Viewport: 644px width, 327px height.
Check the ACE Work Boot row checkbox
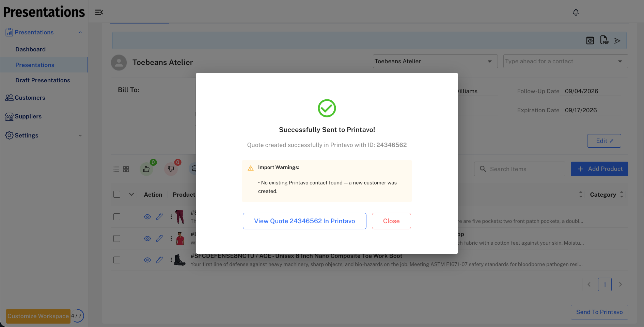(117, 260)
